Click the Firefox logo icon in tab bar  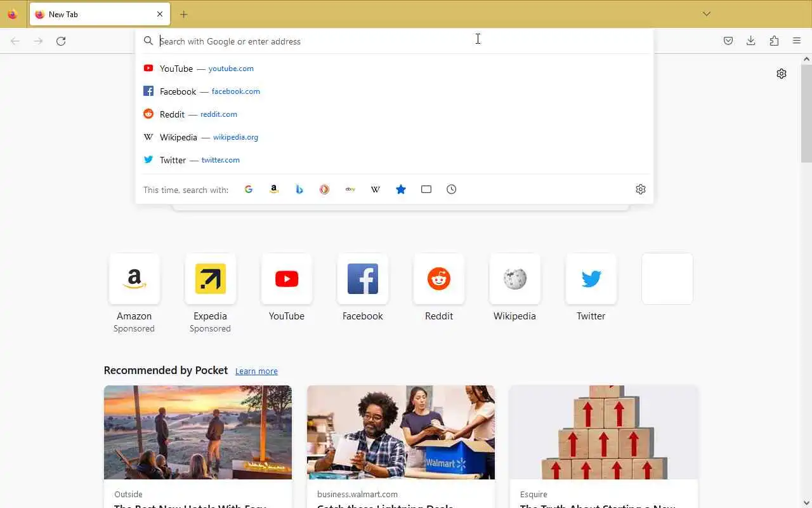[x=12, y=14]
